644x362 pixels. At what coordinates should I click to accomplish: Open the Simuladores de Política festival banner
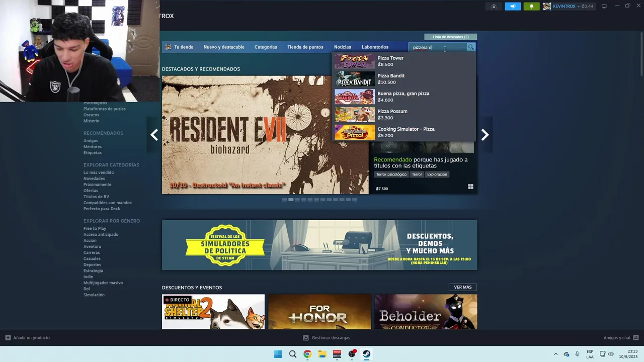point(319,245)
